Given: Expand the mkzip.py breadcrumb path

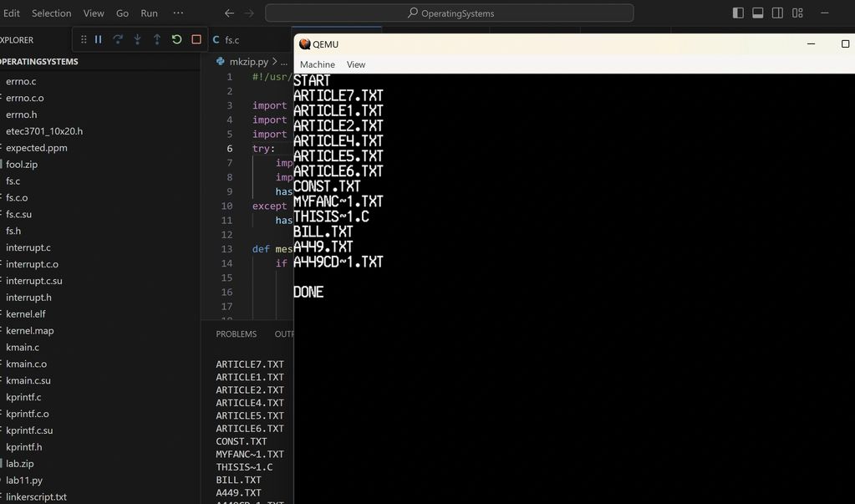Looking at the screenshot, I should coord(250,62).
